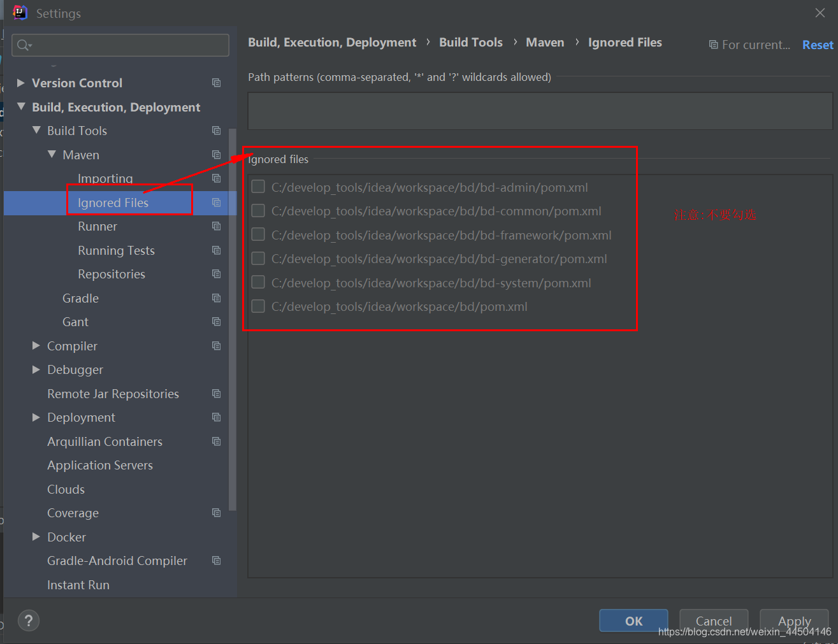
Task: Select Ignored Files under Maven
Action: [x=113, y=203]
